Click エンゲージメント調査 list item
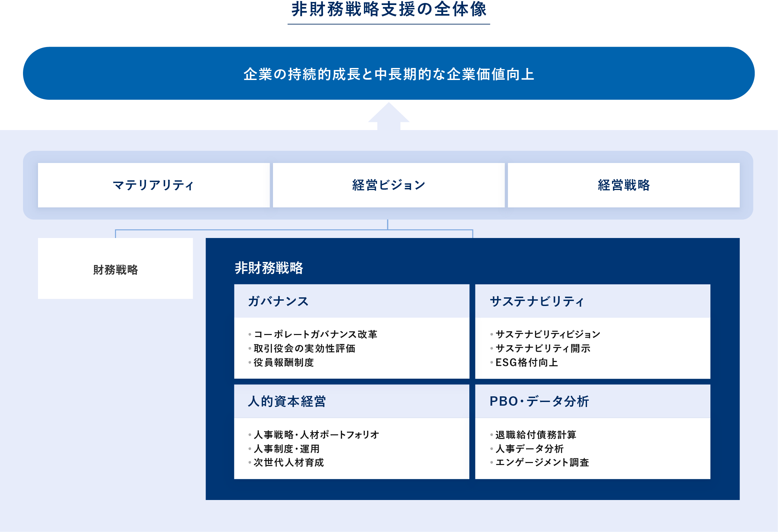This screenshot has height=532, width=778. [x=542, y=462]
